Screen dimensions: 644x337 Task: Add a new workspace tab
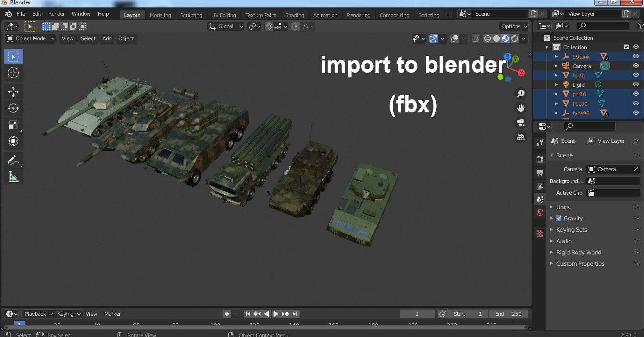(x=449, y=15)
